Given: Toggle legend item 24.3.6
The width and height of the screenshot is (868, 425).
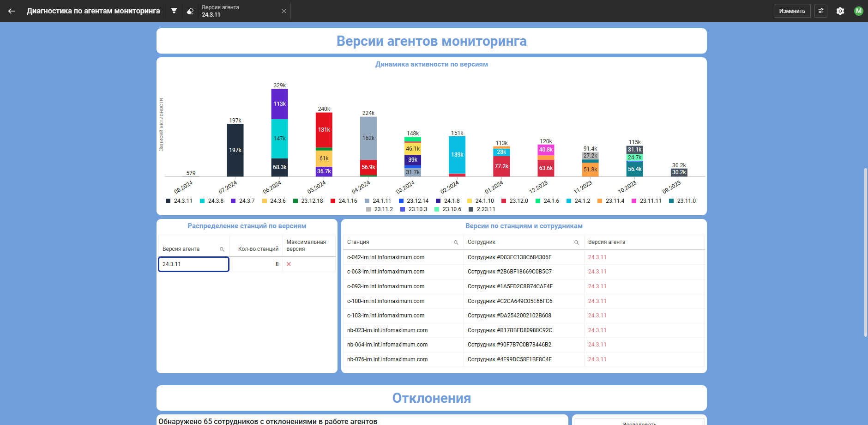Looking at the screenshot, I should [x=274, y=201].
